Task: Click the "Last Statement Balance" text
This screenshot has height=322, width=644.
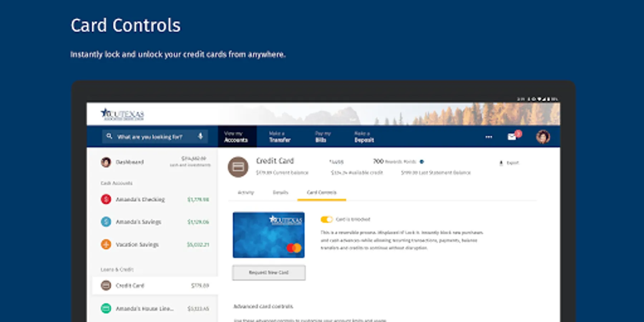Action: click(x=444, y=172)
